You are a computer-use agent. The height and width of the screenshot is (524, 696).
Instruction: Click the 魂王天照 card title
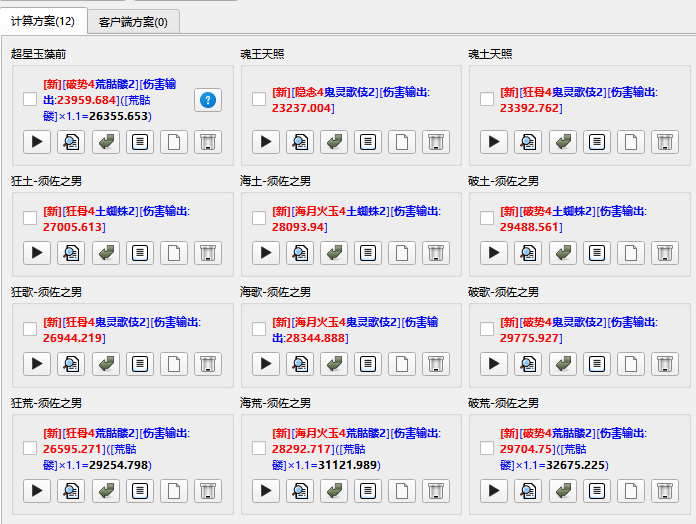[262, 54]
